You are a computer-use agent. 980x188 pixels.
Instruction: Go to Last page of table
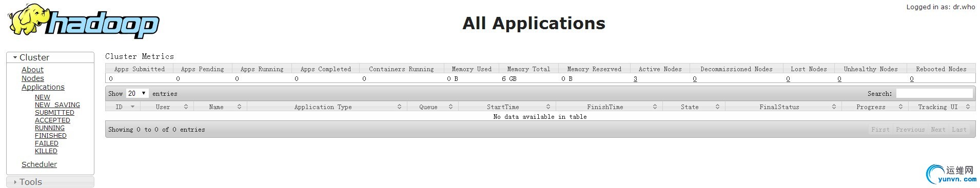click(959, 130)
